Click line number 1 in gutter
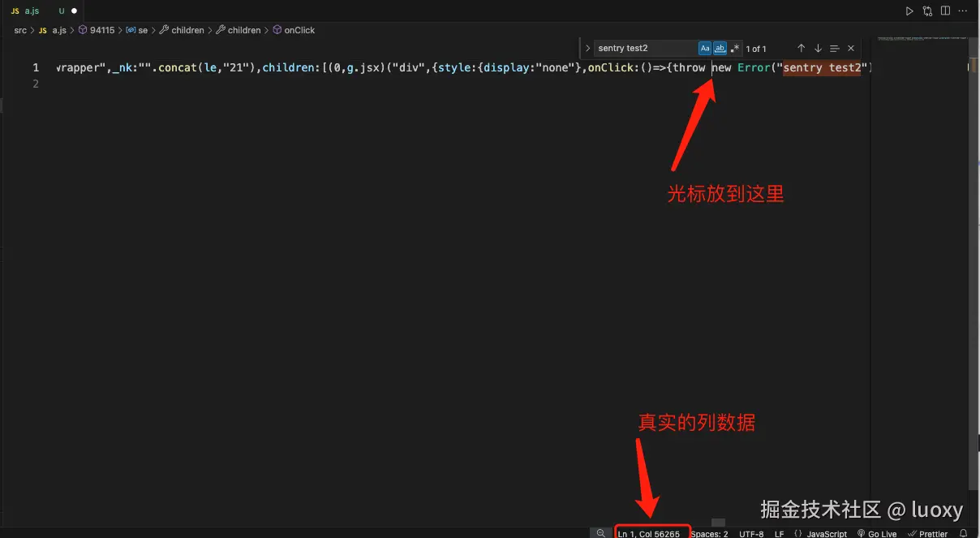The height and width of the screenshot is (538, 980). click(36, 67)
